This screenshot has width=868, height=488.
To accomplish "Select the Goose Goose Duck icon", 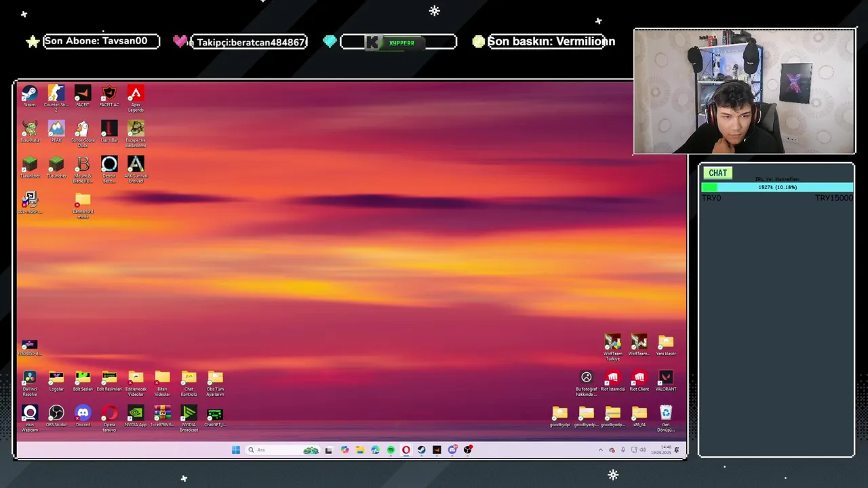I will (83, 134).
